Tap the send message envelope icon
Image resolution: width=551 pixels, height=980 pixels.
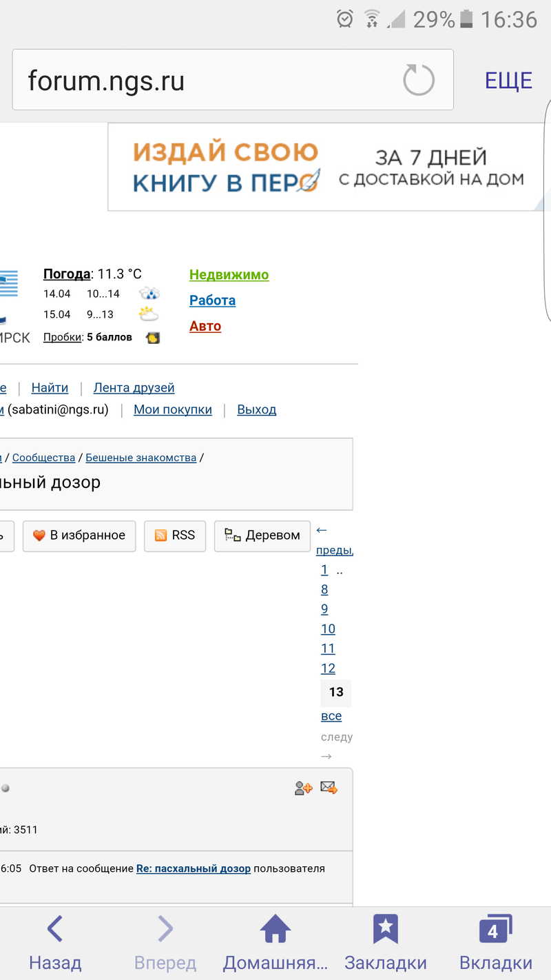(329, 788)
